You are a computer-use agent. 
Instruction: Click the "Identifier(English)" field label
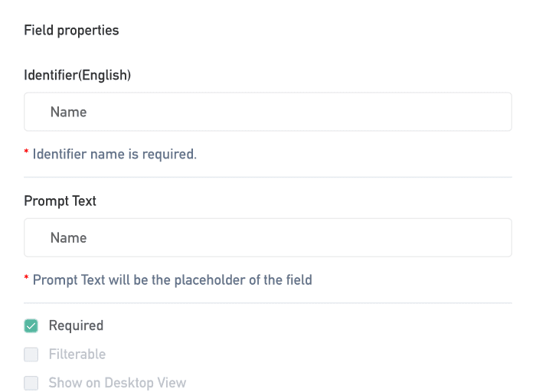(x=77, y=75)
